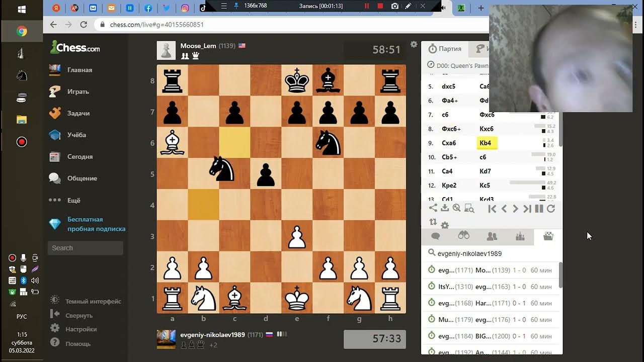Screen dimensions: 644x362
Task: Open the volume tray icon
Action: tap(35, 281)
